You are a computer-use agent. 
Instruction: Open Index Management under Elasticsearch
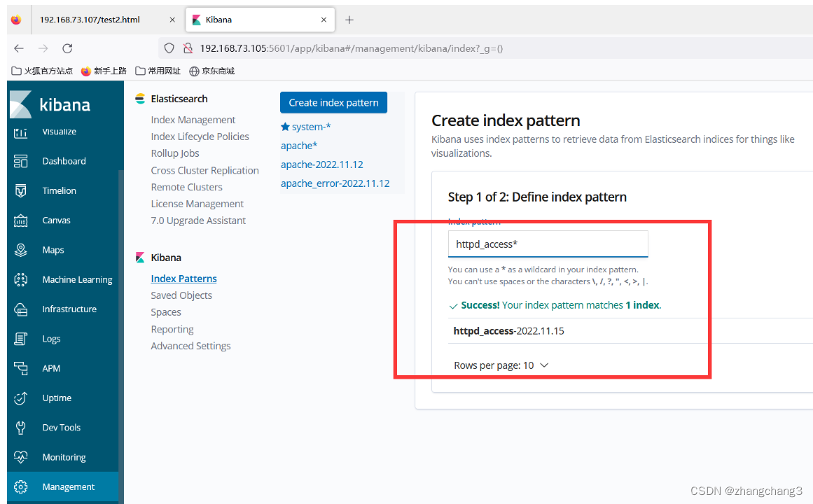click(193, 120)
